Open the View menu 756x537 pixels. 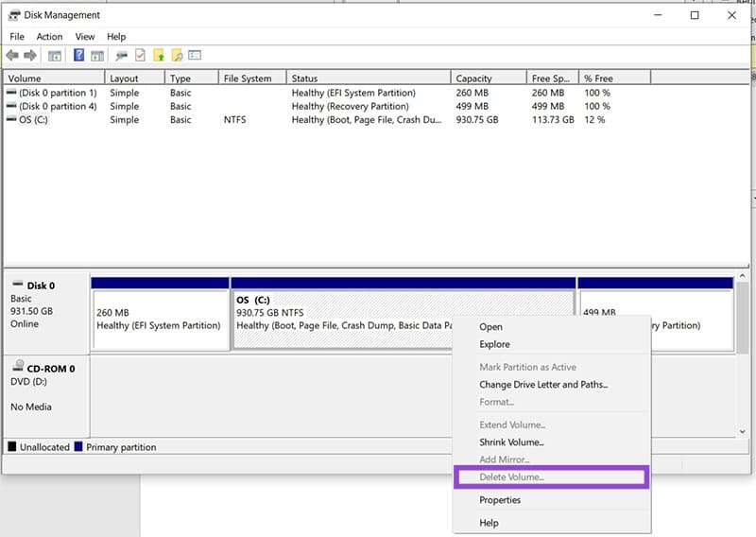point(85,37)
